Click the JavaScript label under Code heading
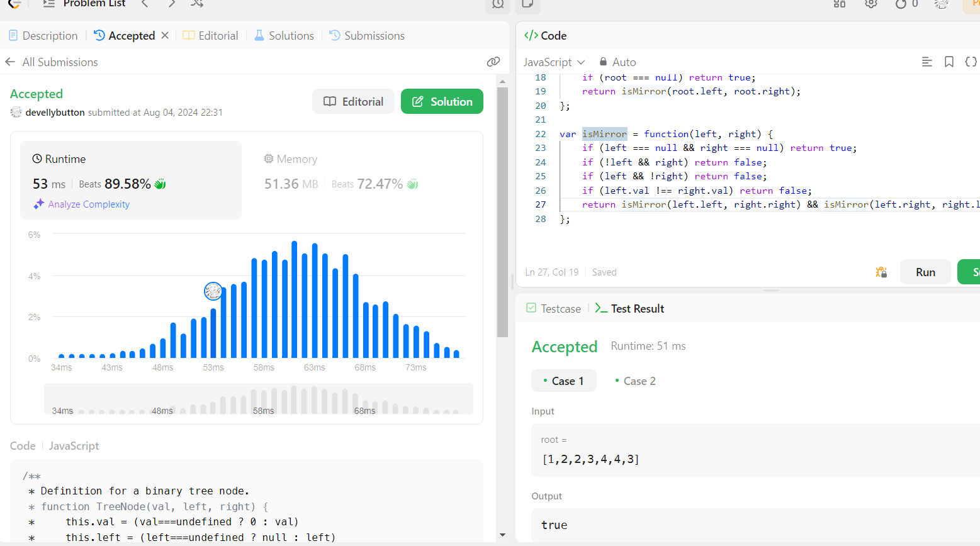980x546 pixels. [74, 446]
